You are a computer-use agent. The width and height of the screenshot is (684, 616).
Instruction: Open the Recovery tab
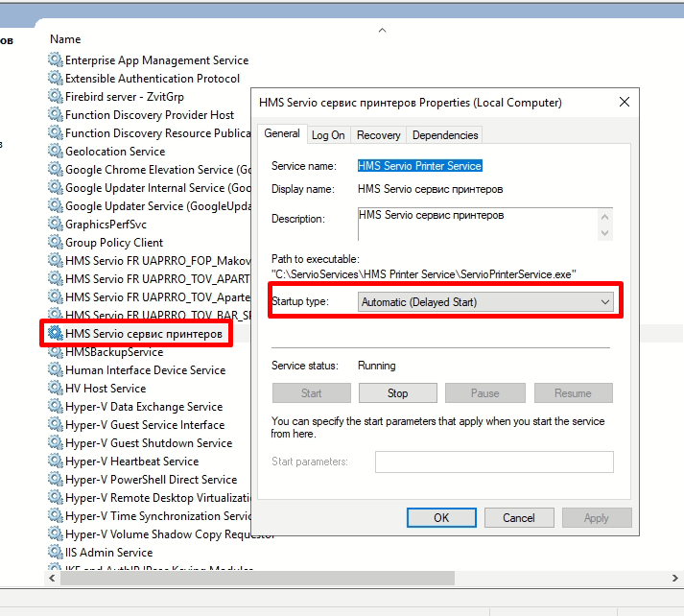pos(378,135)
